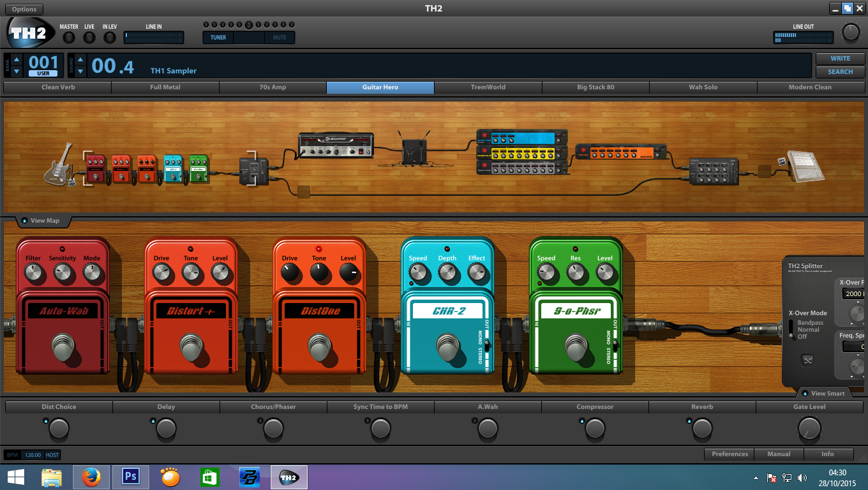Flip the Mono/Stereo switch on the 9-o-Phsr pedal

615,345
